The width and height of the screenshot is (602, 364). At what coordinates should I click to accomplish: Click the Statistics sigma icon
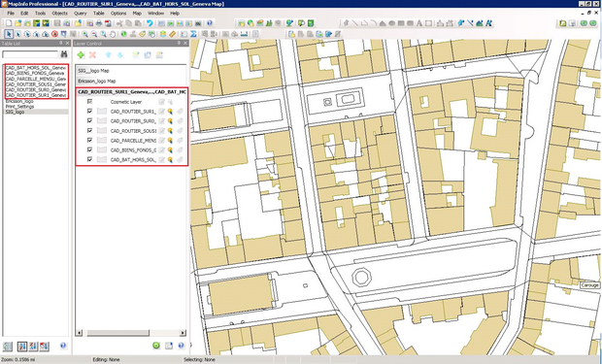point(193,34)
